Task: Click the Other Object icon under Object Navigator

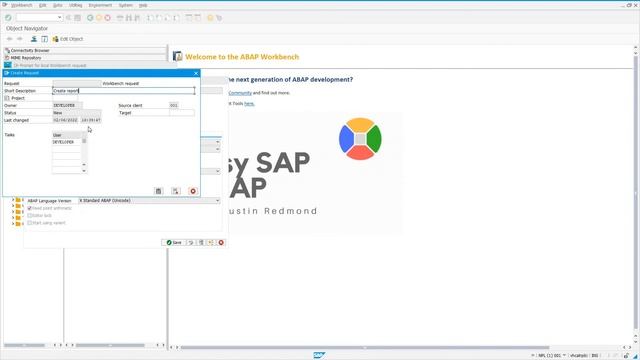Action: [34, 39]
